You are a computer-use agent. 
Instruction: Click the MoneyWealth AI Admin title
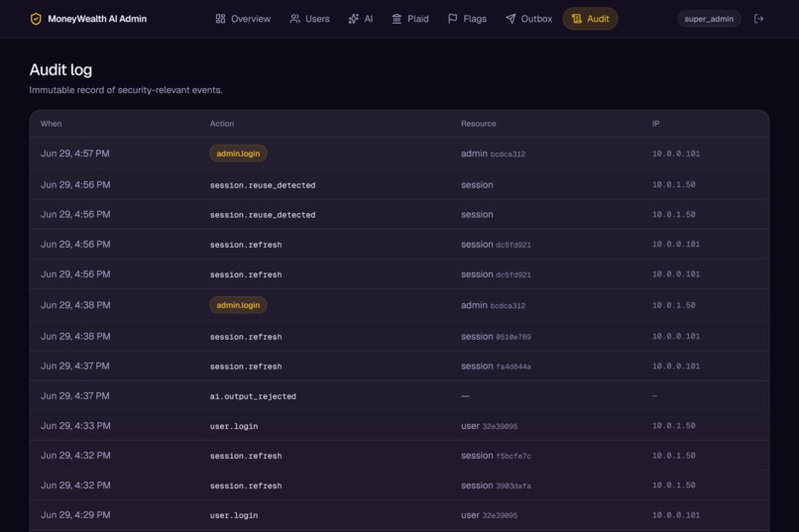pyautogui.click(x=97, y=19)
